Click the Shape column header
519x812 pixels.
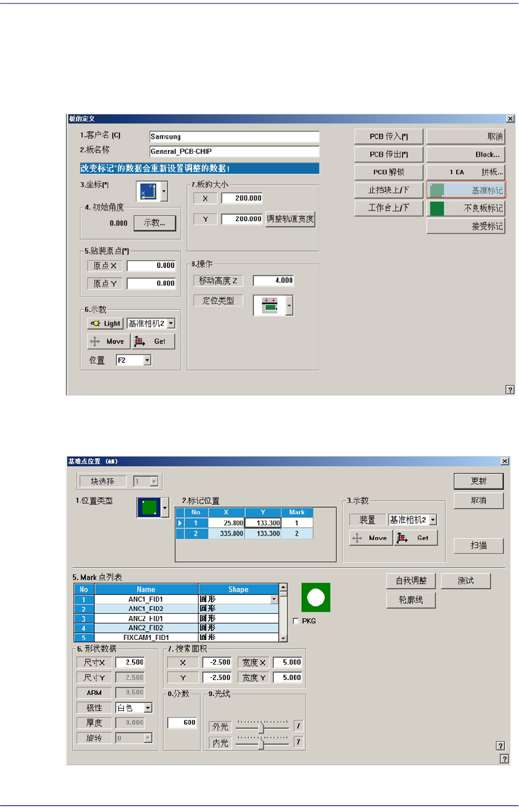[238, 589]
